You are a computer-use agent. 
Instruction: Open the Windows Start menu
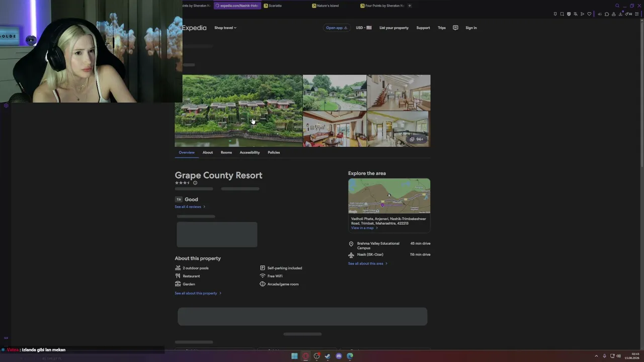point(294,356)
